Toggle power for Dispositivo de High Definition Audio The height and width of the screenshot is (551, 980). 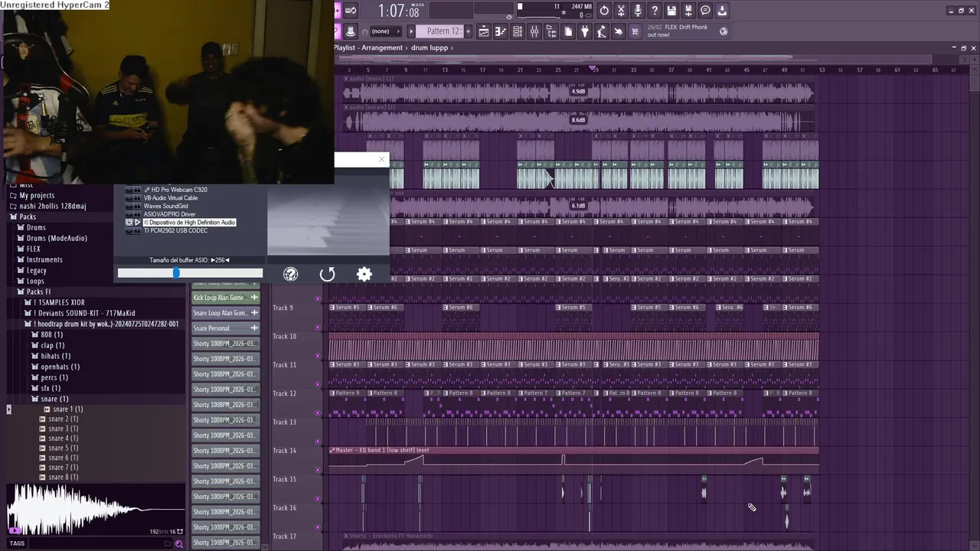coord(129,223)
